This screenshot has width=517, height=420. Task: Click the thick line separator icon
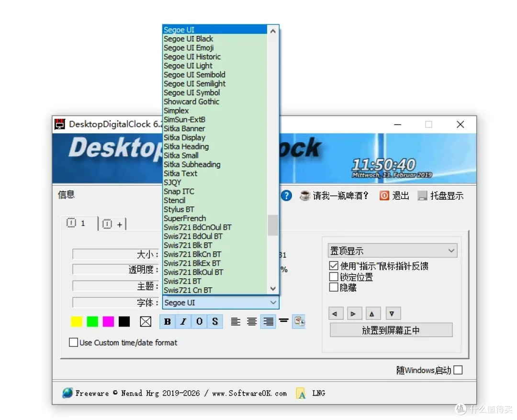point(283,320)
